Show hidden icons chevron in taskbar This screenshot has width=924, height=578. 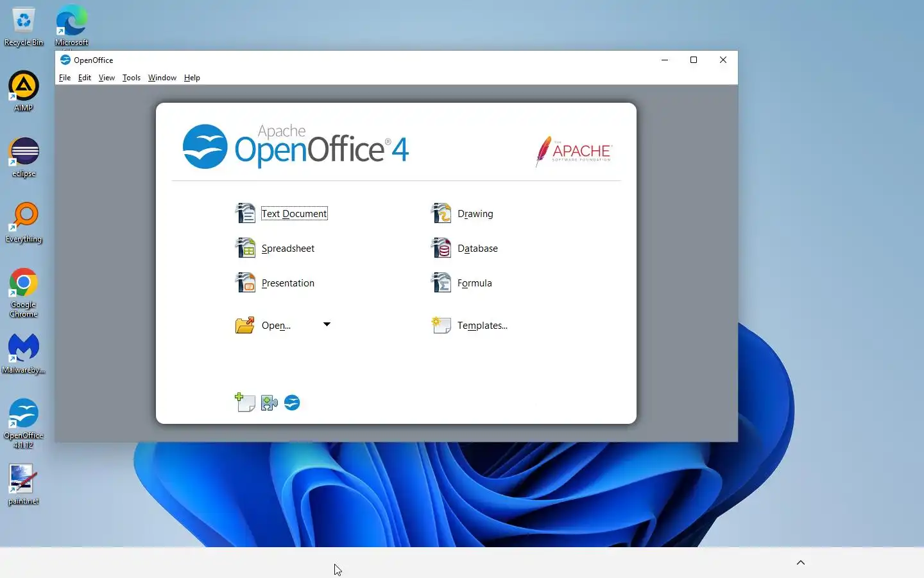(801, 563)
